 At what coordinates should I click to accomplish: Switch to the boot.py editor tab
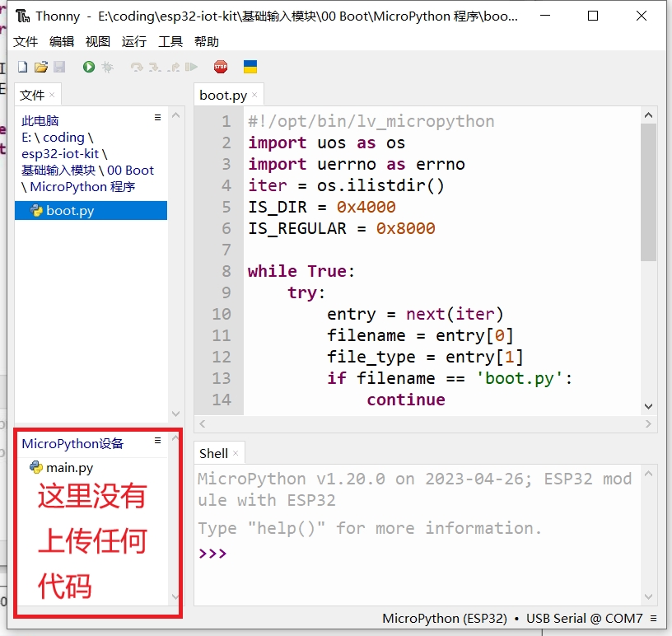tap(223, 95)
